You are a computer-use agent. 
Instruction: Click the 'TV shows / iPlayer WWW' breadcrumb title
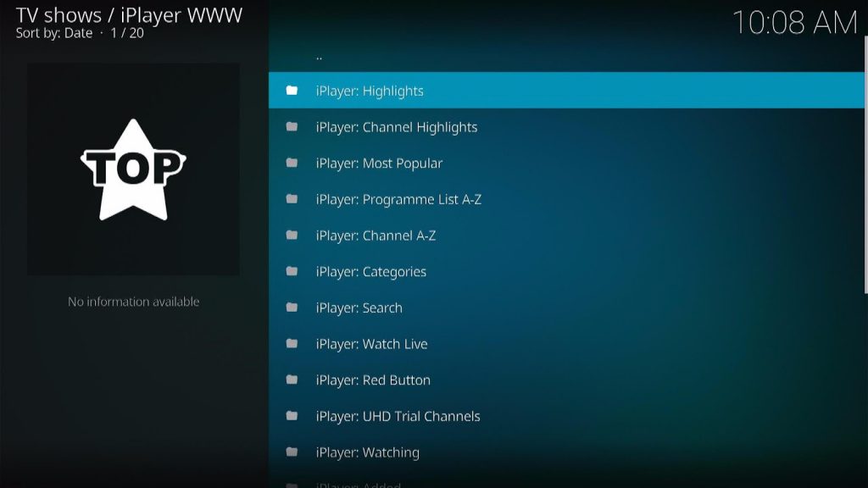point(129,15)
